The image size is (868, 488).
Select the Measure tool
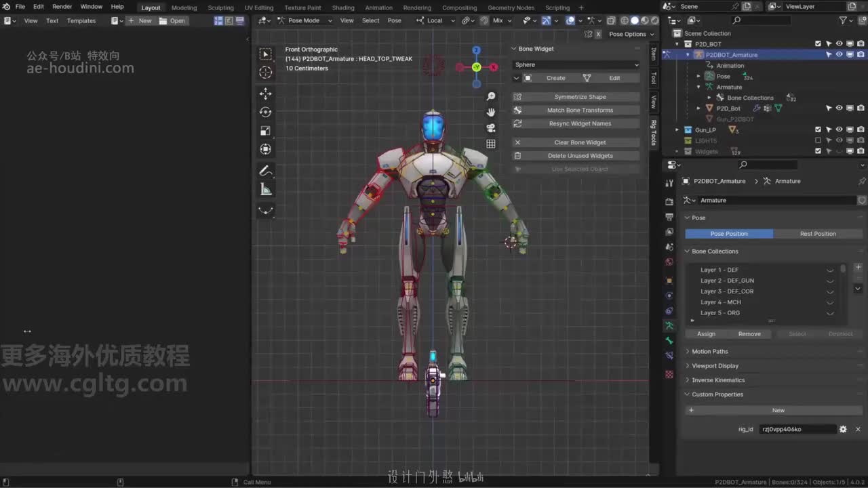click(266, 189)
